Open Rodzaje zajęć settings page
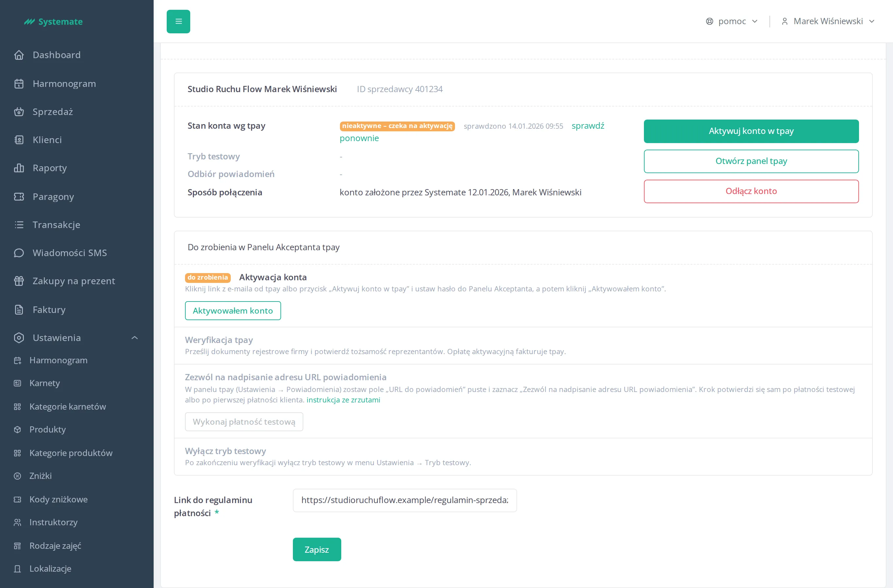Screen dimensions: 893x588 (55, 546)
